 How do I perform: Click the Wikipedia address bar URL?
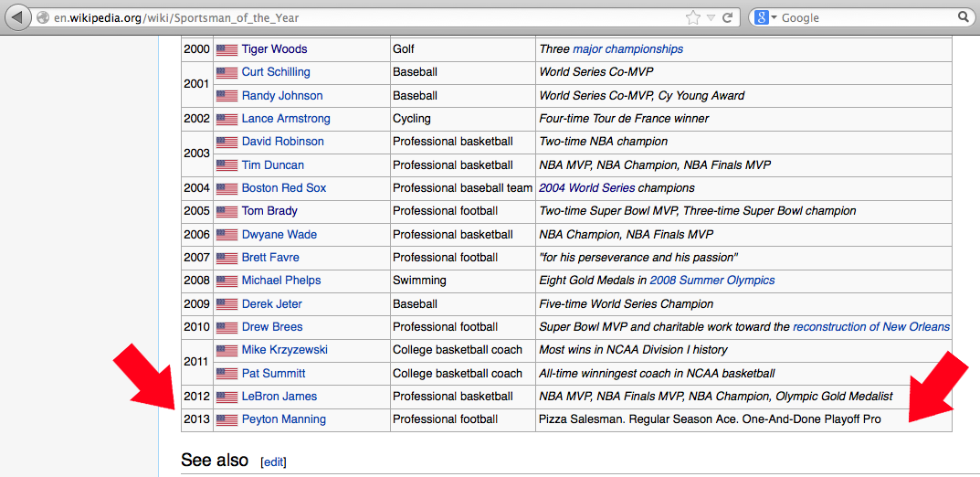(177, 18)
